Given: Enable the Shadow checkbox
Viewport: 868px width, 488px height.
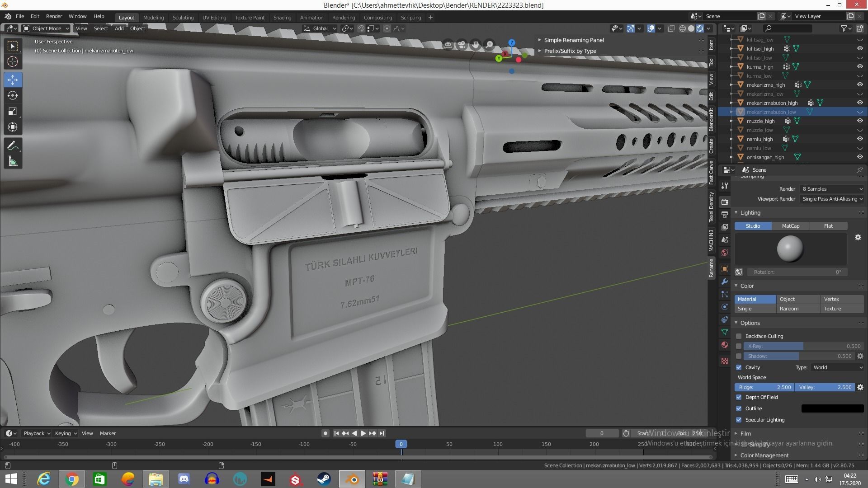Looking at the screenshot, I should [739, 356].
